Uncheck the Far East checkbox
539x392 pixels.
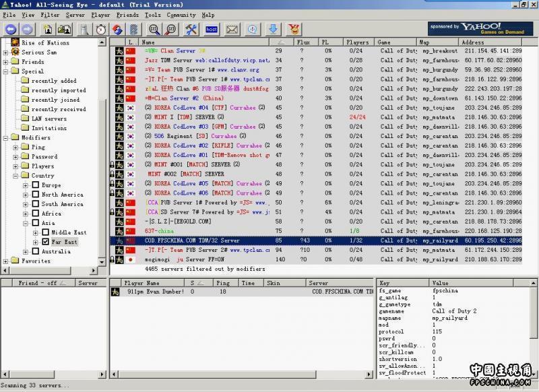pos(45,242)
